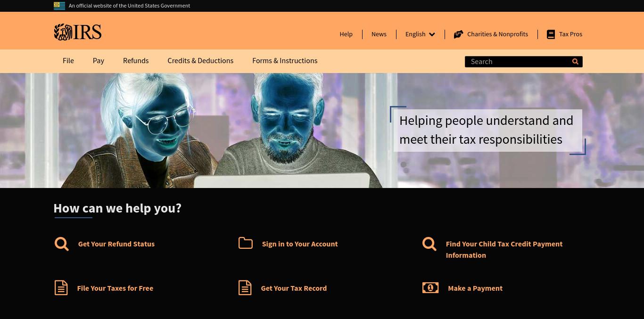
Task: Open the Forms & Instructions menu
Action: tap(285, 61)
